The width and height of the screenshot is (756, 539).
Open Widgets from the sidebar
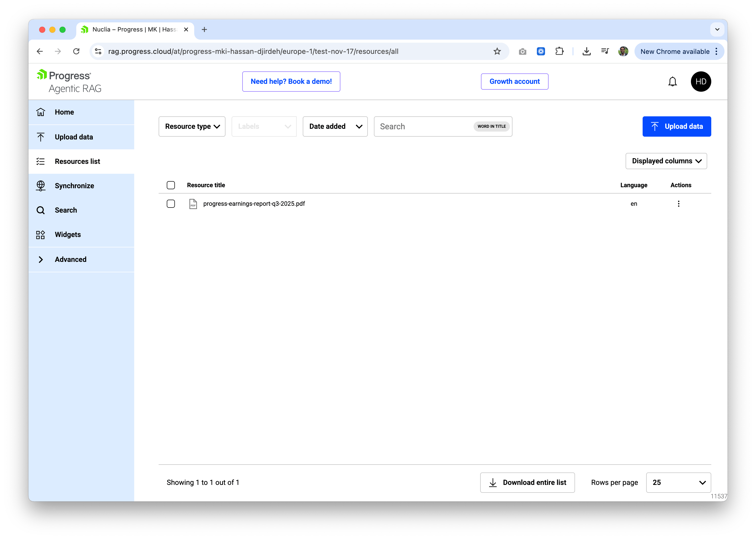click(x=68, y=235)
